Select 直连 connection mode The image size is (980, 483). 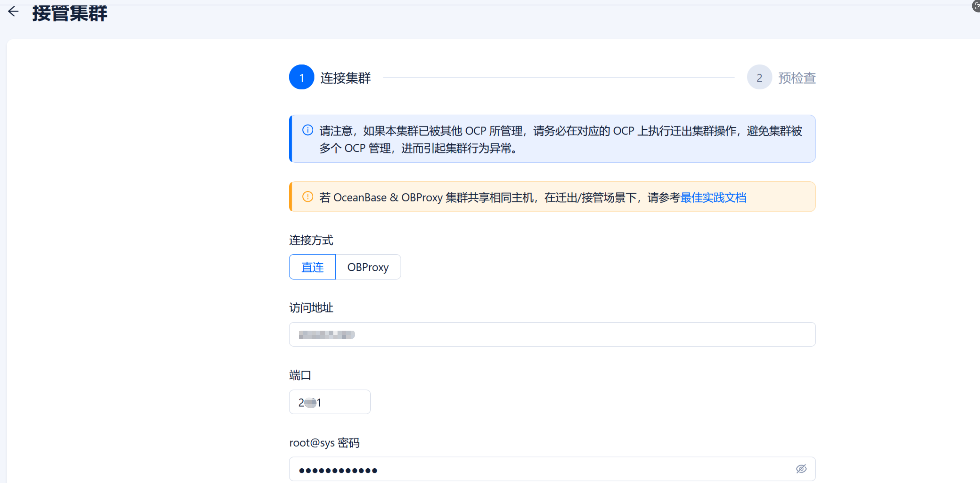pos(312,267)
